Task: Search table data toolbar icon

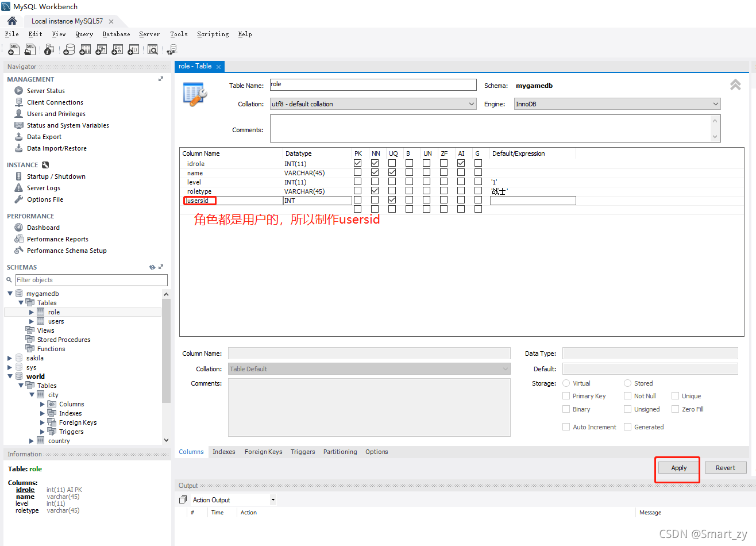Action: click(x=153, y=50)
